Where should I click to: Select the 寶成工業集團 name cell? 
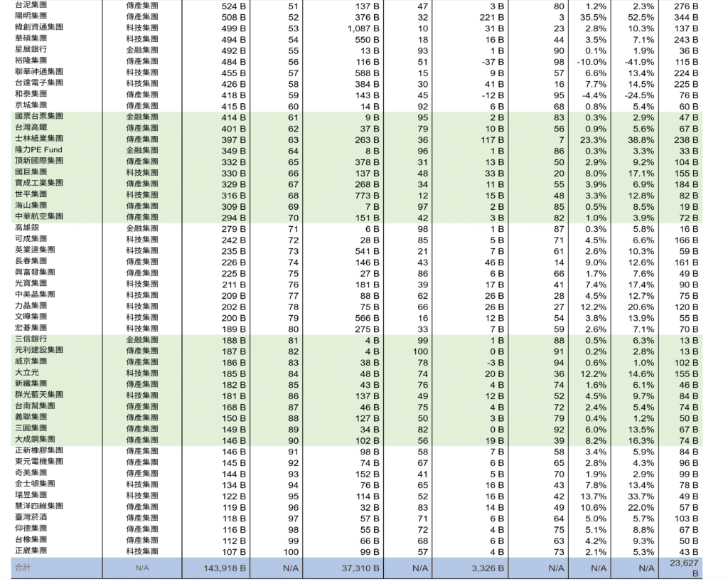pyautogui.click(x=39, y=184)
